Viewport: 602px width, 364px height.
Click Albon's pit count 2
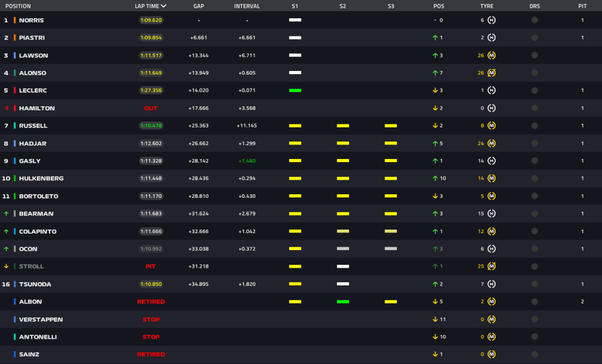pos(583,302)
